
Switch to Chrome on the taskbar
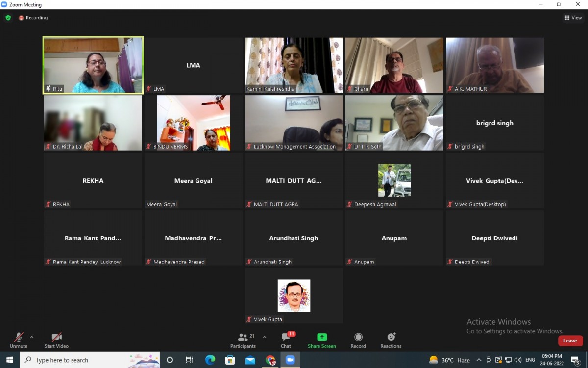270,360
